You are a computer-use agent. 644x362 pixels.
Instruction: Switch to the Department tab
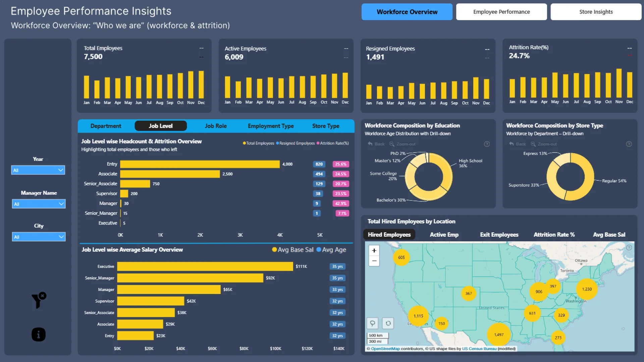(x=106, y=126)
